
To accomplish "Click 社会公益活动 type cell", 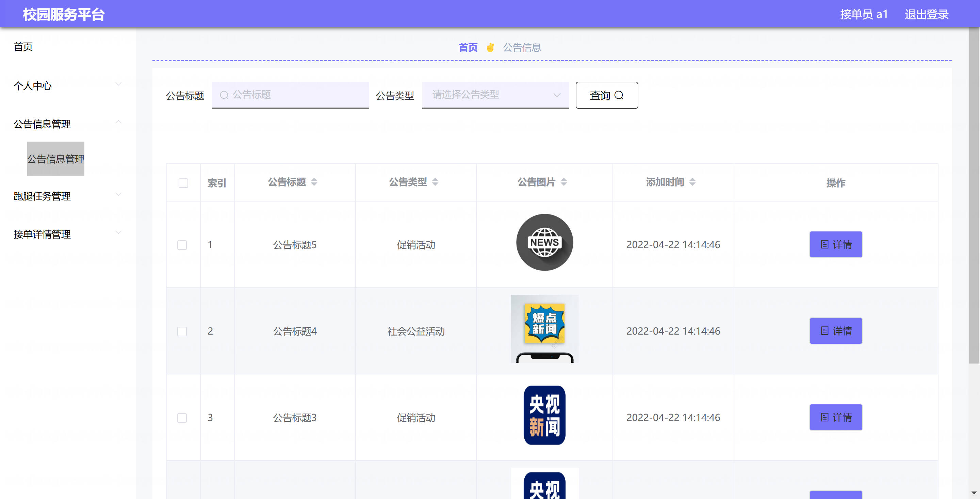I will (x=416, y=331).
